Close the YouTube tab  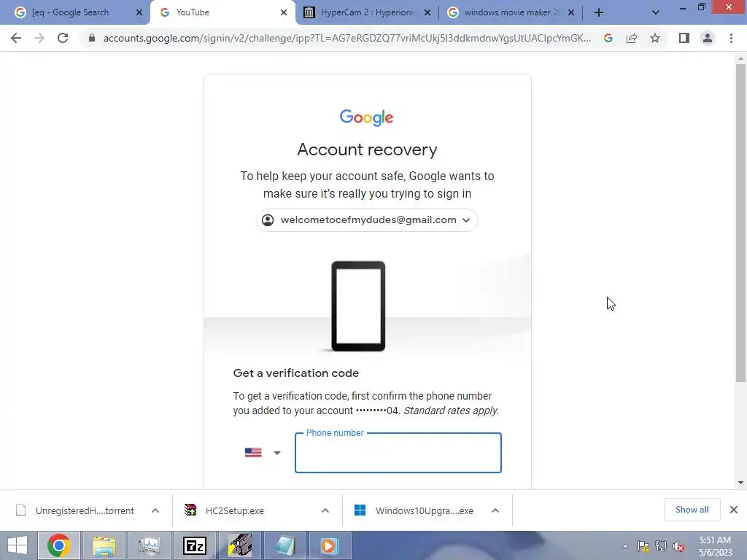(284, 12)
